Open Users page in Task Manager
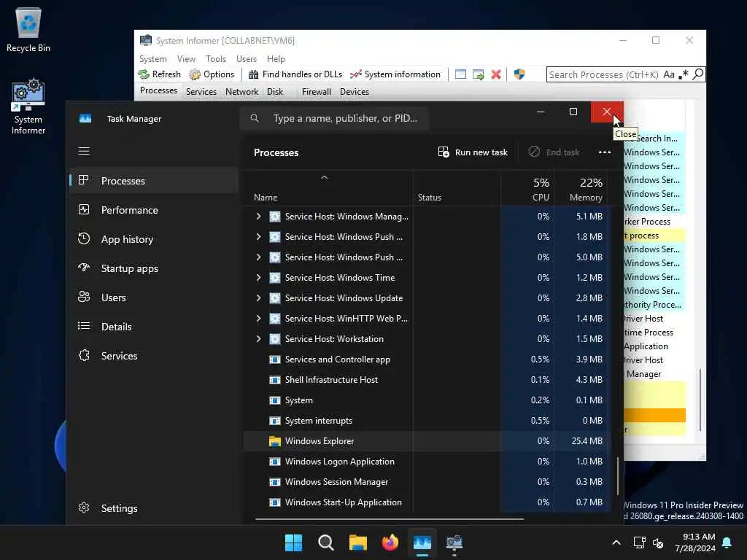Viewport: 747px width, 560px height. [x=153, y=297]
